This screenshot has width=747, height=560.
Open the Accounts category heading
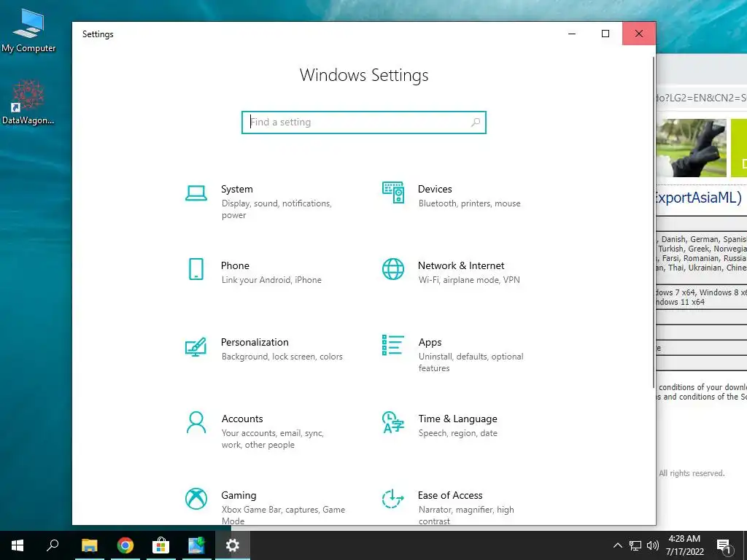pos(242,419)
